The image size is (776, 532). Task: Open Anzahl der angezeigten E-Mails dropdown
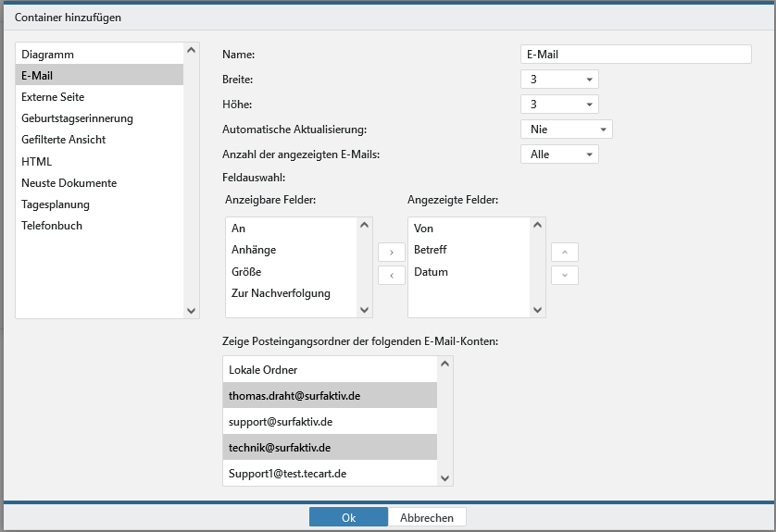click(559, 155)
